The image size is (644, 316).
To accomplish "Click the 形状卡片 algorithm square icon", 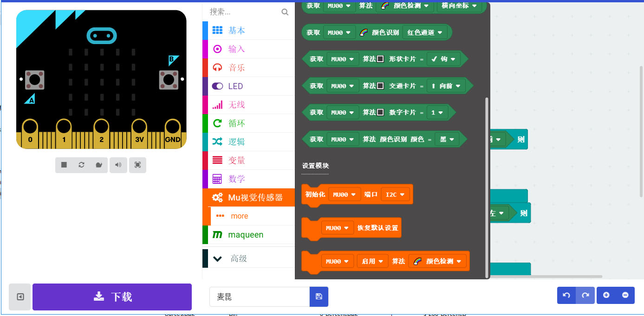I will [380, 59].
